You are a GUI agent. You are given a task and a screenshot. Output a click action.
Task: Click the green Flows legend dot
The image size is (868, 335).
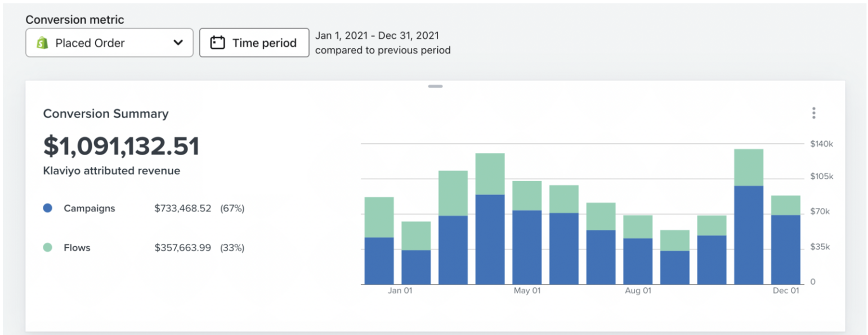48,247
